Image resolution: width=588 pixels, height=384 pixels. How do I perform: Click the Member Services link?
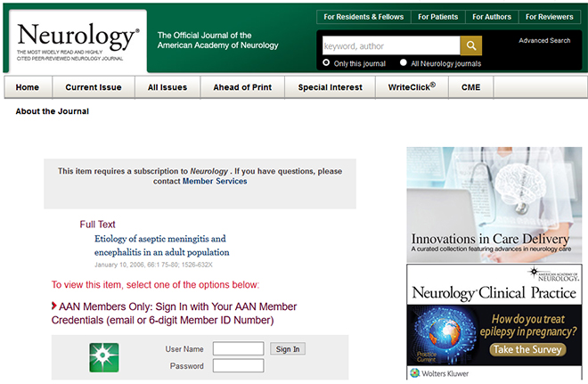click(x=215, y=181)
